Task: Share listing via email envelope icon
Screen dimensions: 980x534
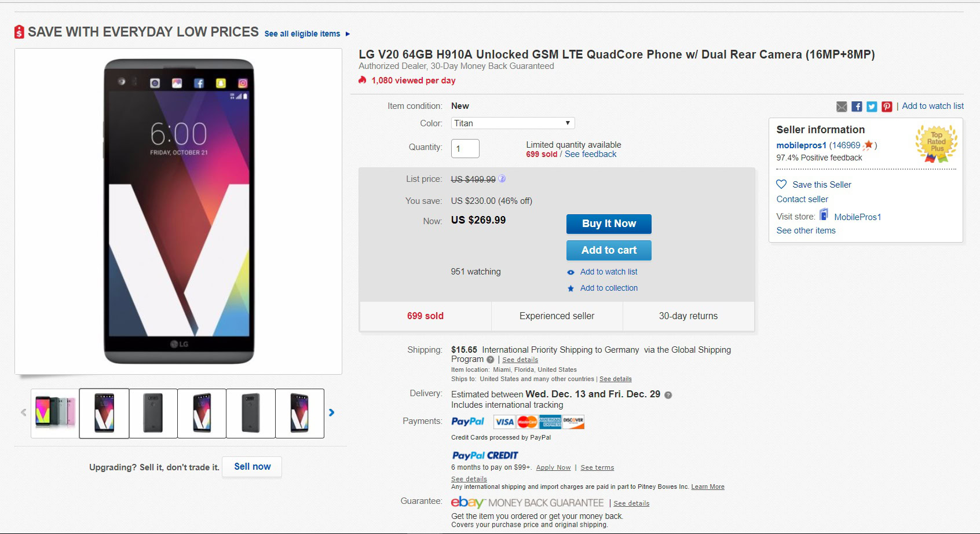Action: [842, 107]
